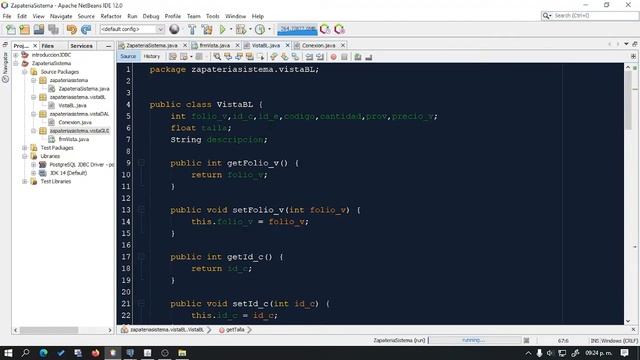640x360 pixels.
Task: Open the File menu
Action: (7, 16)
